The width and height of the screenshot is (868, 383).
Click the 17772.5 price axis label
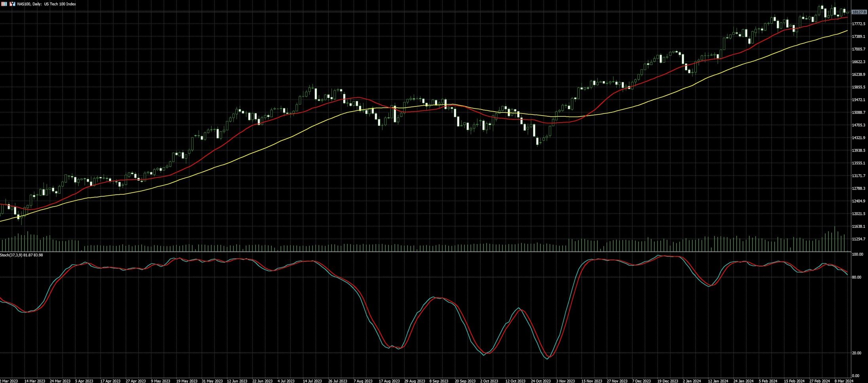coord(859,24)
